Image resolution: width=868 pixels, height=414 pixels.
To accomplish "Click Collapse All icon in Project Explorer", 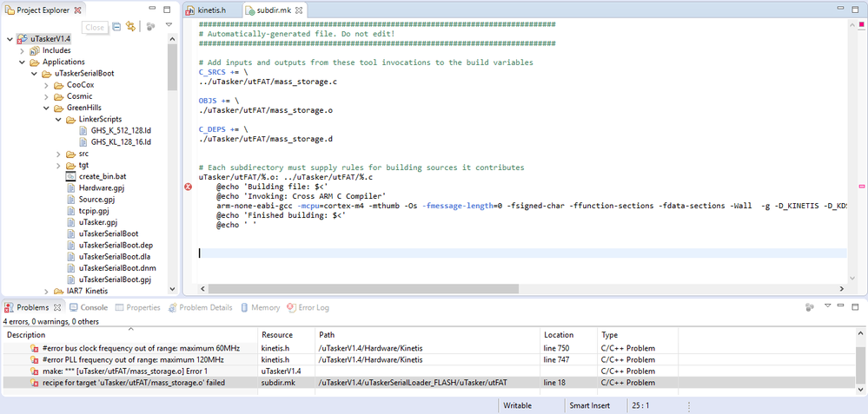I will pos(116,26).
